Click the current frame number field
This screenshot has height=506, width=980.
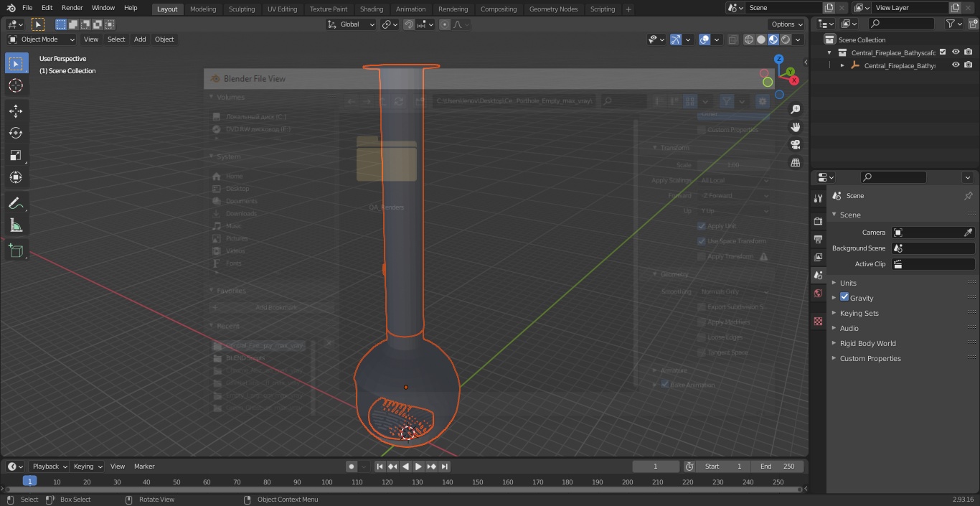(x=655, y=467)
